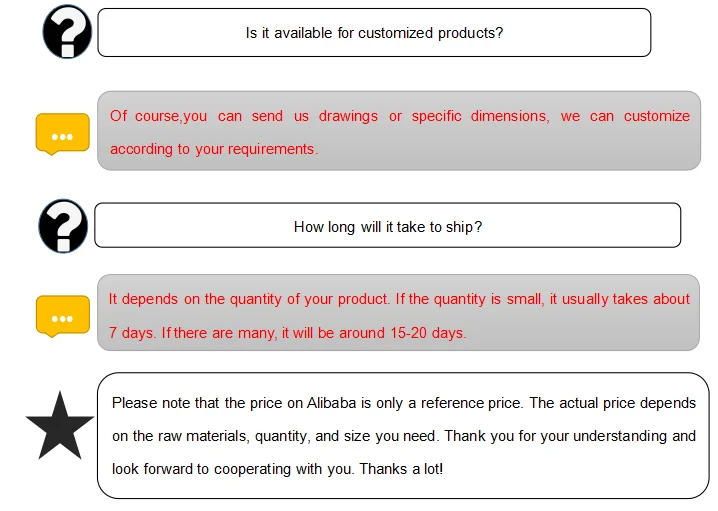Click the question mark icon beside customized products question
718x511 pixels.
(68, 32)
